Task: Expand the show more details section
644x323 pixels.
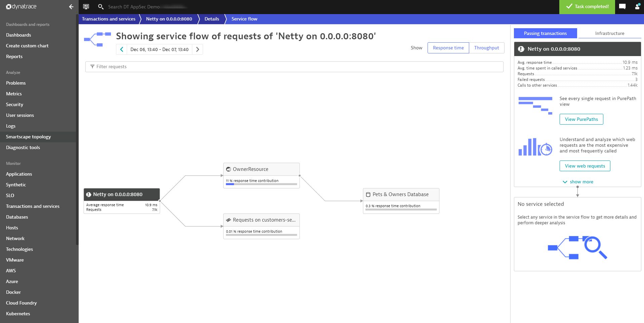Action: [x=577, y=182]
